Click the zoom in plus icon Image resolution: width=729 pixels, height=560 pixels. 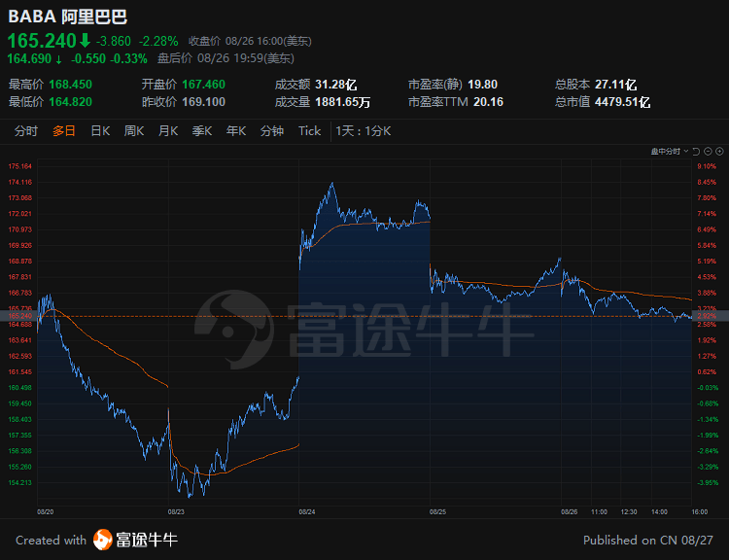719,151
